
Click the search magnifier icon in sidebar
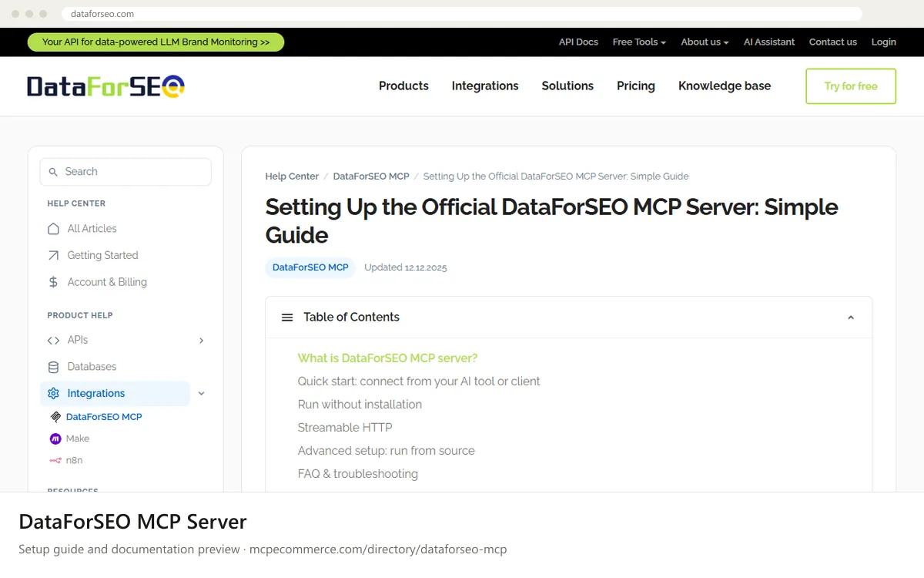pos(53,172)
